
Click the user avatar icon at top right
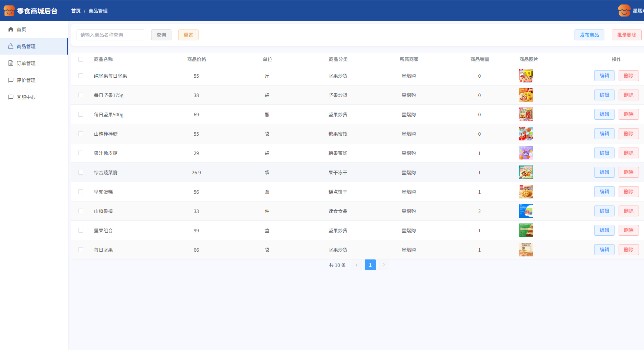624,11
